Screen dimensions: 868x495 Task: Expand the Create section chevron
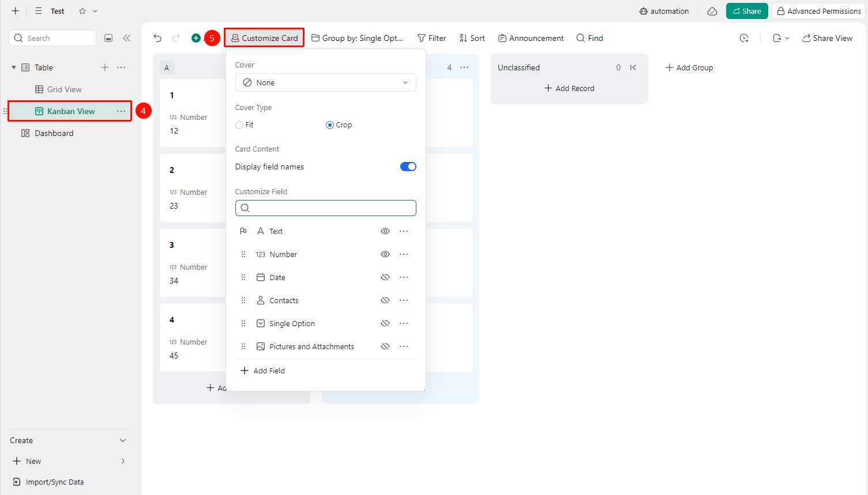coord(123,440)
